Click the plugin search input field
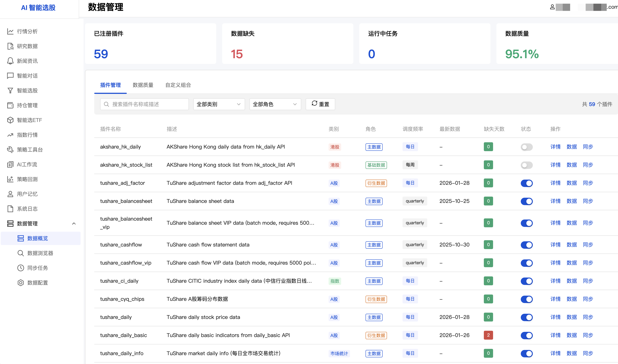618x364 pixels. (144, 104)
